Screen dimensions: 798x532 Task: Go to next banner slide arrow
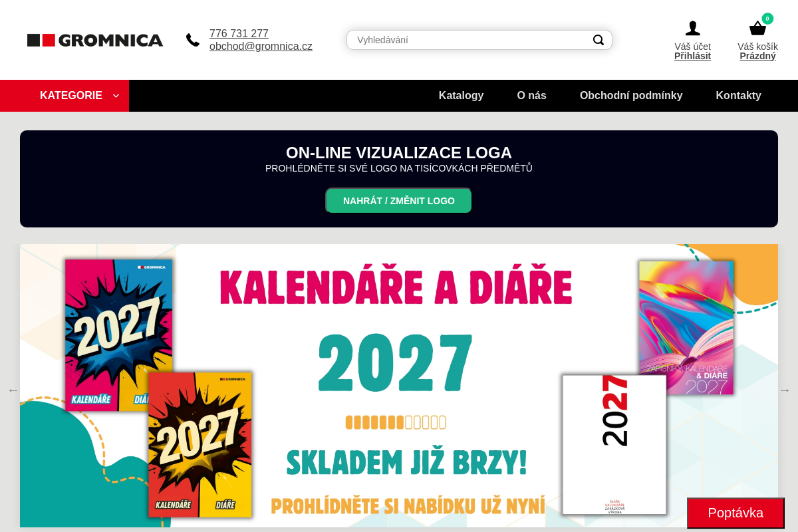[785, 390]
